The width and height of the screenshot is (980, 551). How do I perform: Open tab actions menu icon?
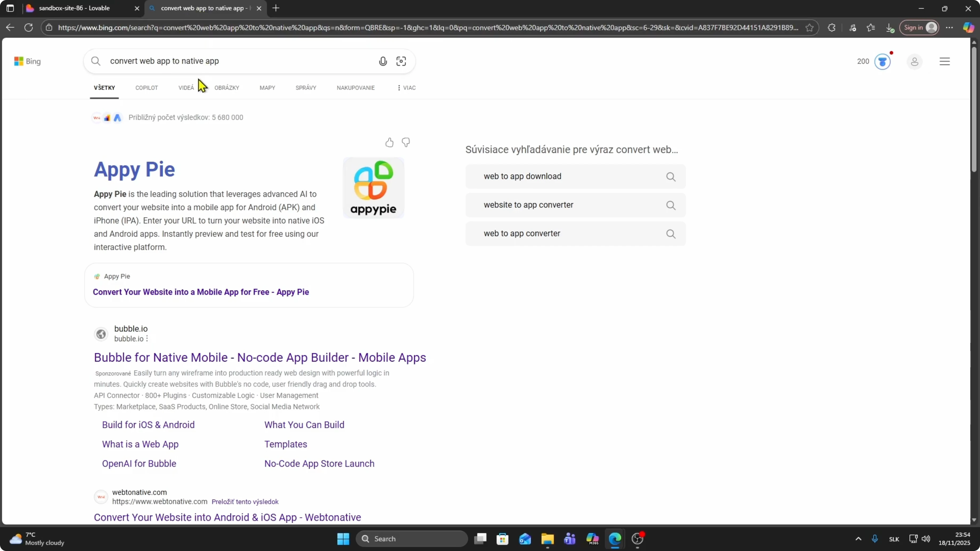[x=10, y=8]
